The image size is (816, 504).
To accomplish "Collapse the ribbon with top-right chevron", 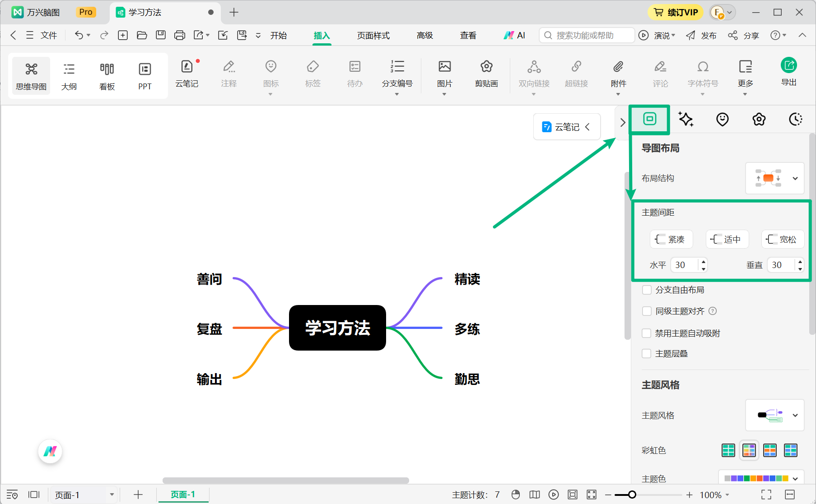I will (x=802, y=35).
